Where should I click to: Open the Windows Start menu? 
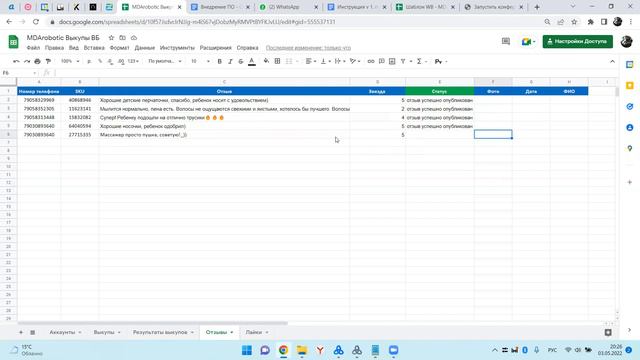247,350
